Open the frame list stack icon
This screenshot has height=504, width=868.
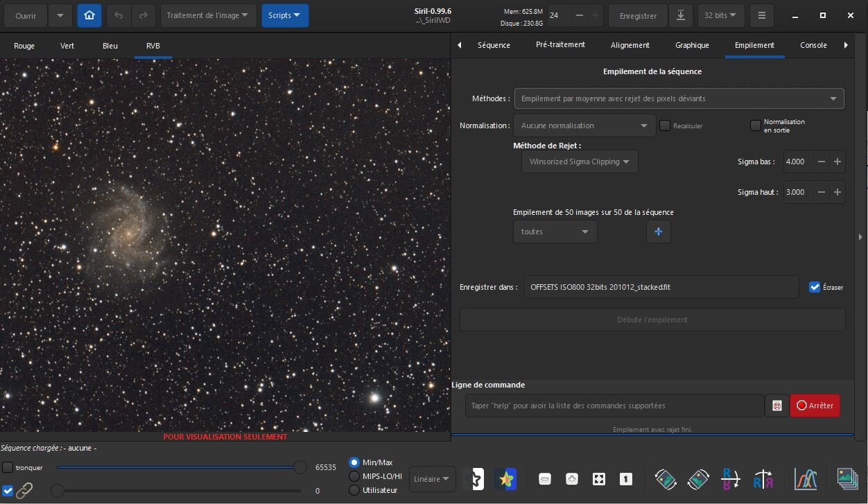tap(847, 478)
